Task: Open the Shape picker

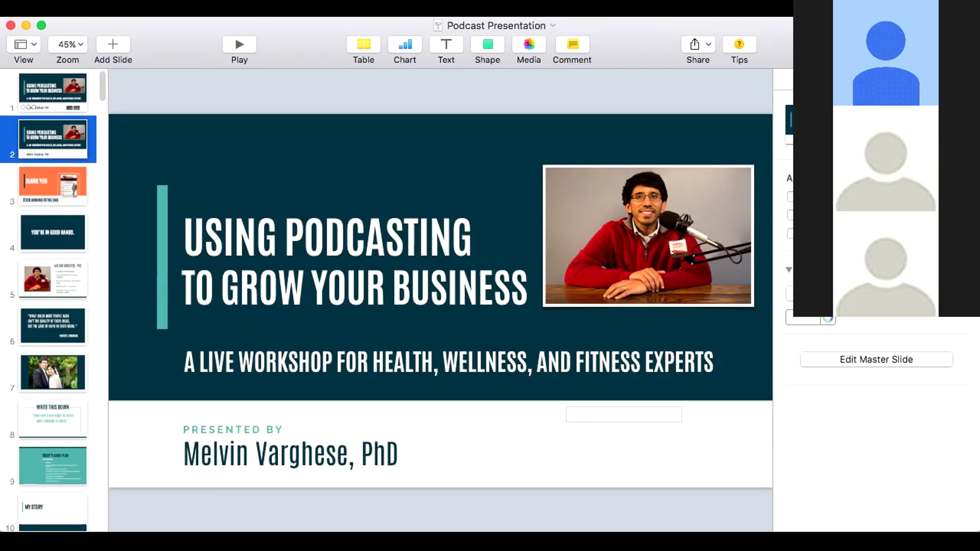Action: (488, 44)
